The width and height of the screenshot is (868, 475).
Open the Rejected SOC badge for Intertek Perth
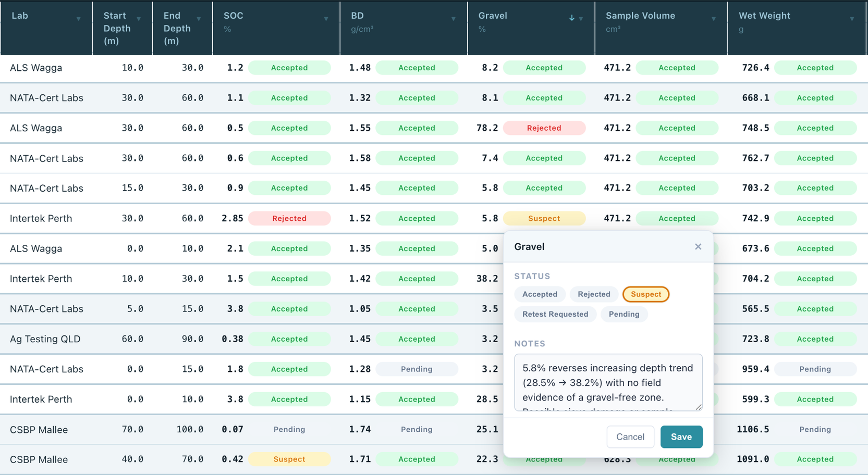click(289, 219)
